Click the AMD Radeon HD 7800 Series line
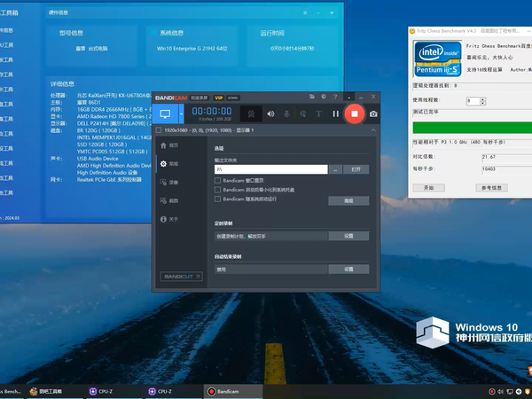Viewport: 532px width, 399px height. 114,116
